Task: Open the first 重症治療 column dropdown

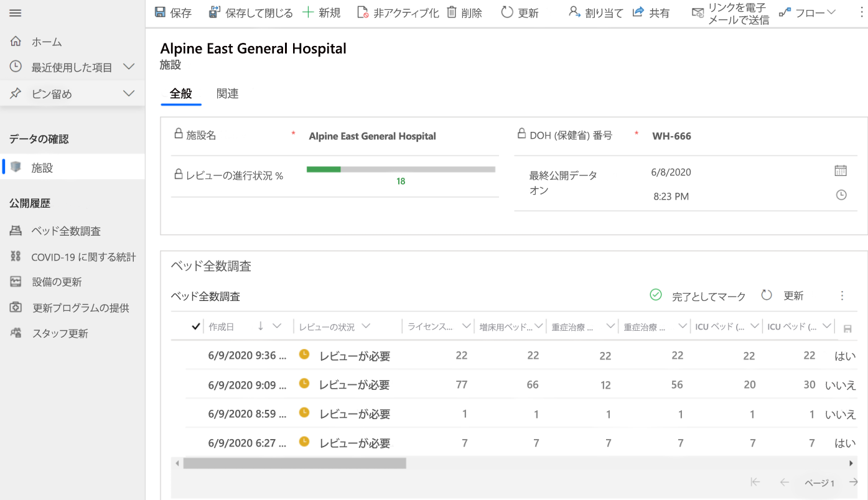Action: (611, 326)
